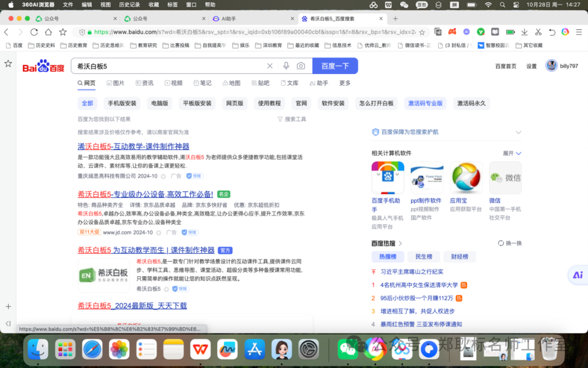This screenshot has height=368, width=588.
Task: Open 希沃白板5-互动教学-课件制作神器 result
Action: tap(133, 147)
